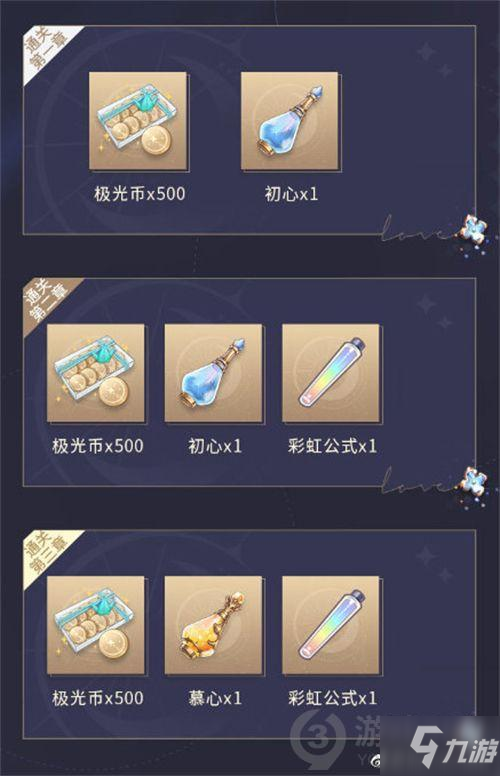The width and height of the screenshot is (500, 776).
Task: Click the blue flower ornament on chapter two panel
Action: (474, 482)
